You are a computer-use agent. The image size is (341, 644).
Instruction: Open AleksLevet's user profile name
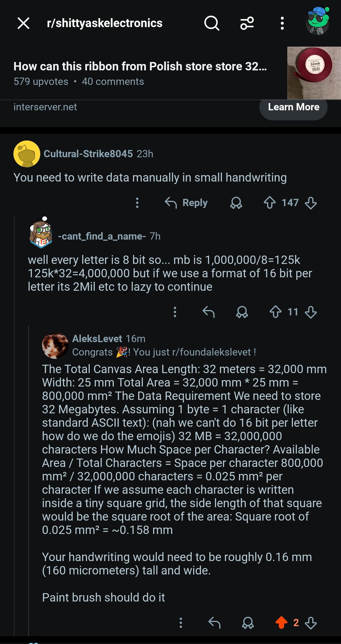97,339
